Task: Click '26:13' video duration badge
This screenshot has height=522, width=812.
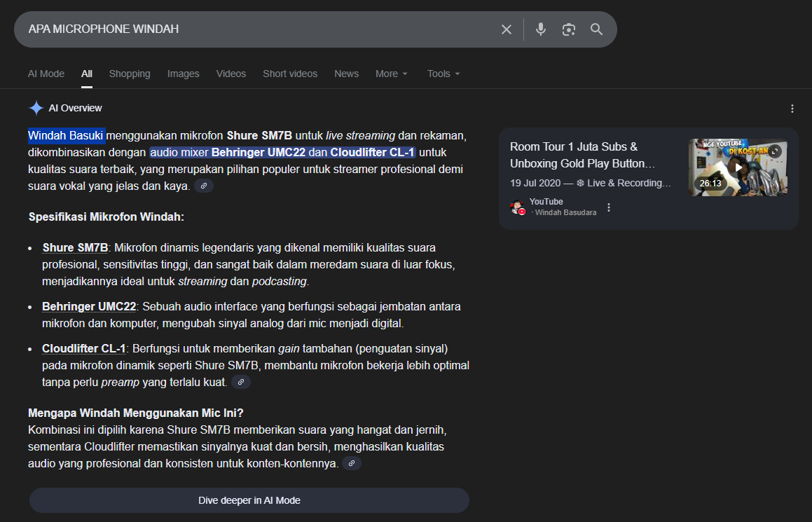Action: (x=710, y=184)
